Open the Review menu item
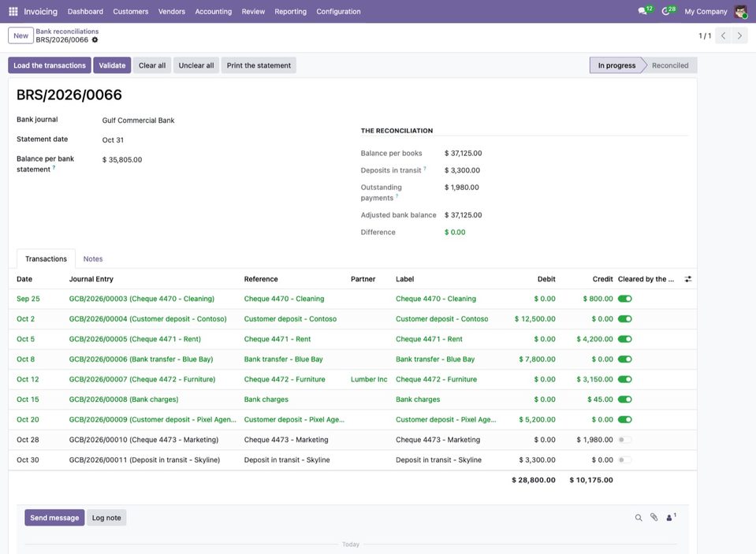This screenshot has height=554, width=756. [253, 12]
